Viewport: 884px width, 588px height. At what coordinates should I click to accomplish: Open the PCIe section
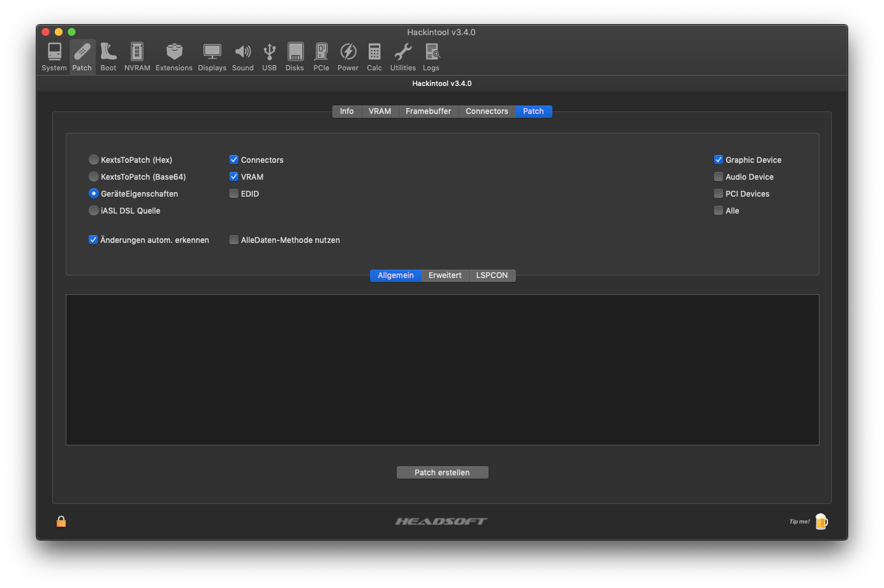tap(321, 57)
